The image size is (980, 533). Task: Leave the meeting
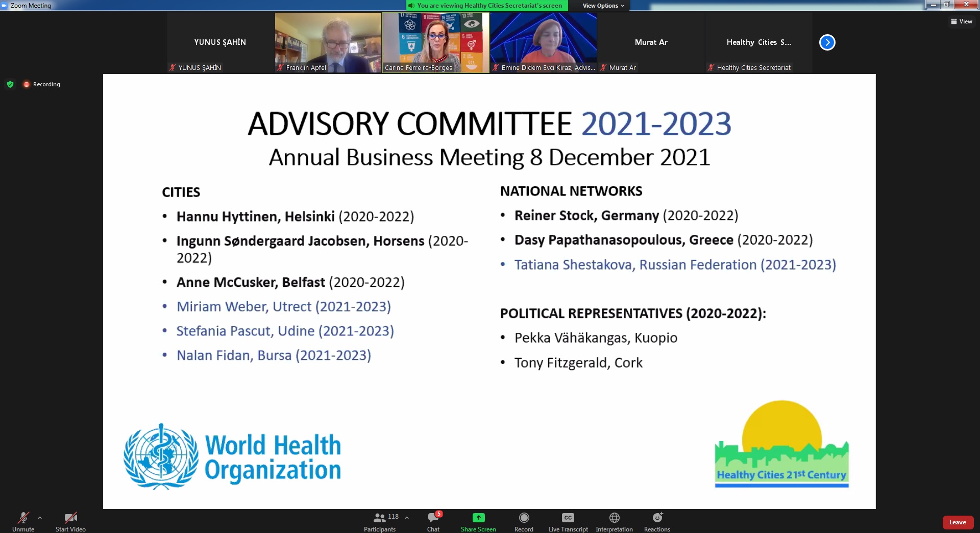click(958, 522)
